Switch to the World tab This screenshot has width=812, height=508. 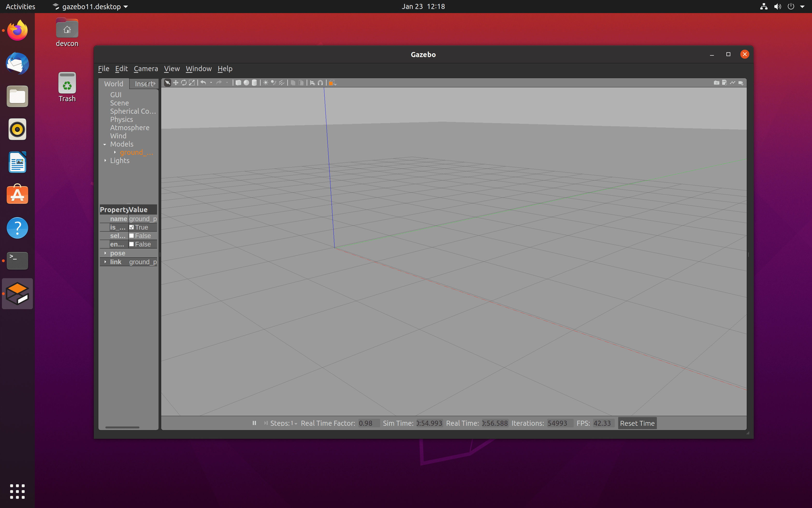coord(114,84)
